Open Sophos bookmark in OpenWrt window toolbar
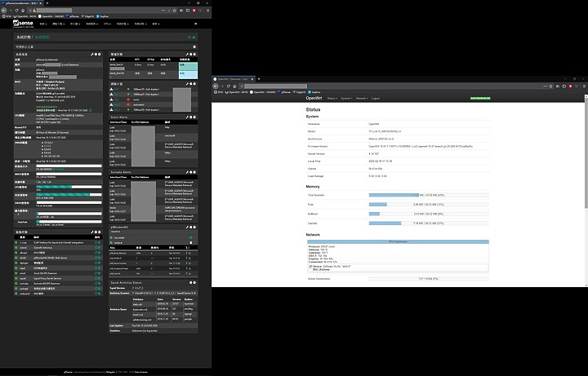This screenshot has height=376, width=588. click(314, 92)
